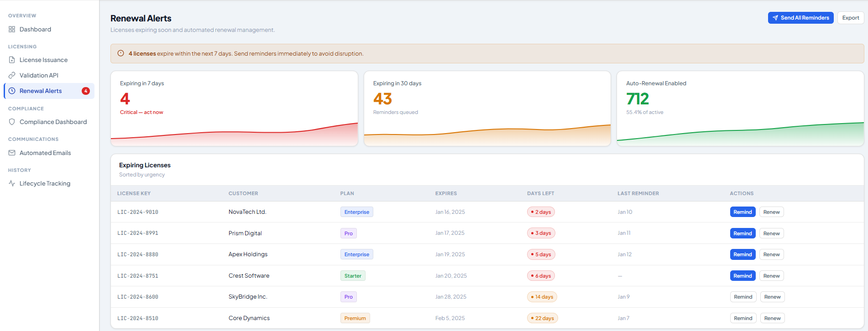Click the Renewal Alerts clock icon
868x331 pixels.
[12, 91]
